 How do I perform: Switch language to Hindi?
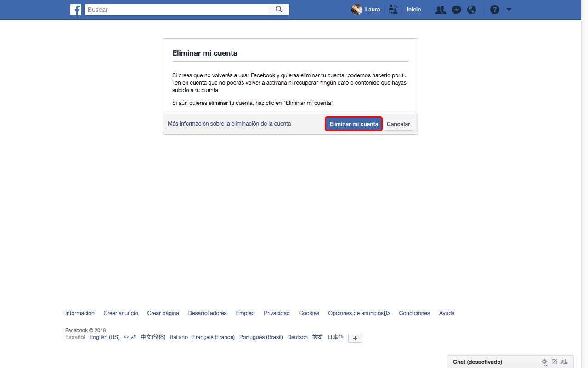point(317,337)
